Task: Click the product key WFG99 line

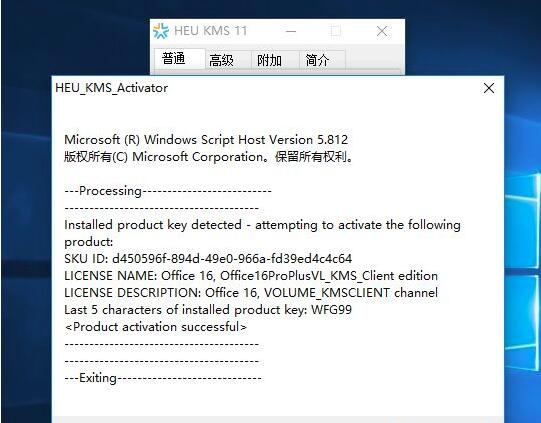Action: [x=208, y=309]
